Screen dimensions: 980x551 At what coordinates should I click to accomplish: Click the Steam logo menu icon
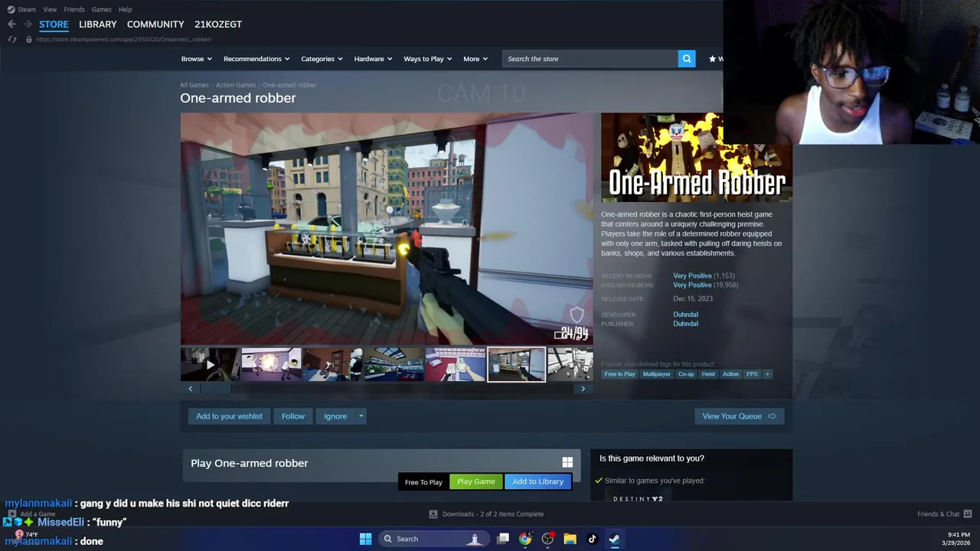11,9
